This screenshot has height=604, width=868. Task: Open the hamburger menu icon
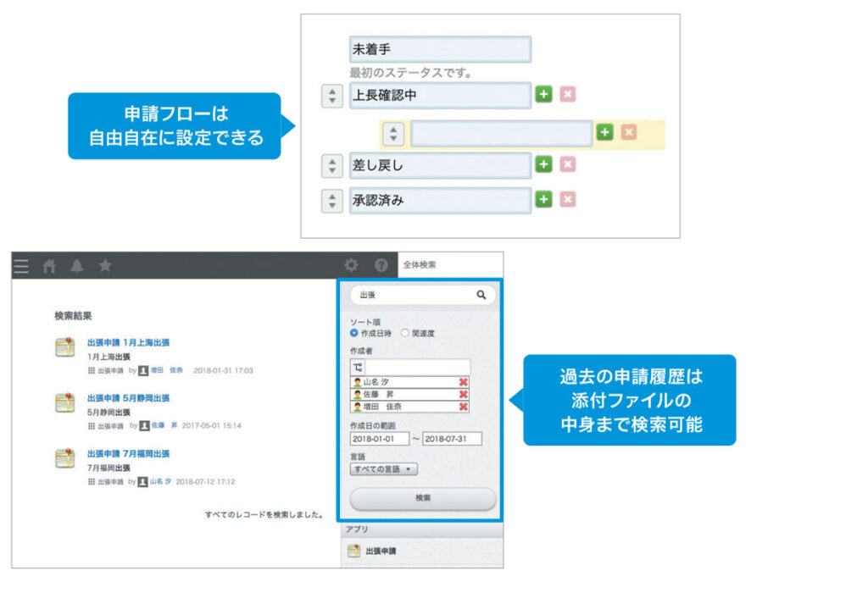(x=21, y=264)
